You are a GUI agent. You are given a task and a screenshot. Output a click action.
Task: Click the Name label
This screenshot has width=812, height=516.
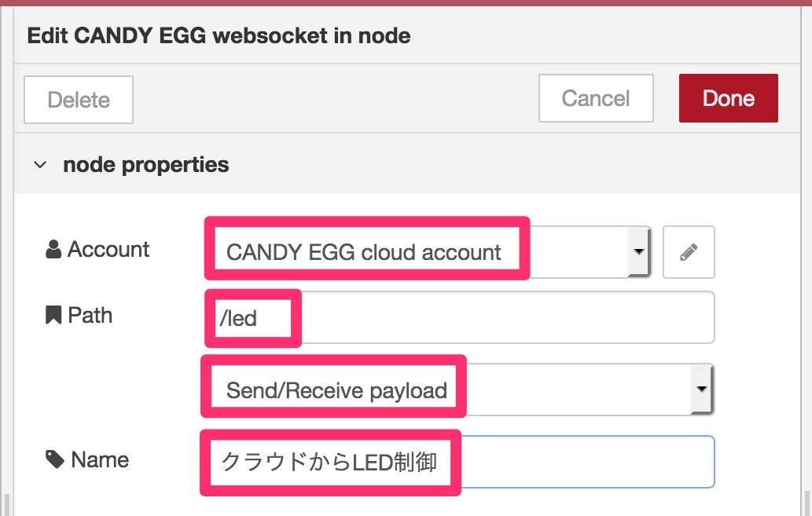[100, 459]
